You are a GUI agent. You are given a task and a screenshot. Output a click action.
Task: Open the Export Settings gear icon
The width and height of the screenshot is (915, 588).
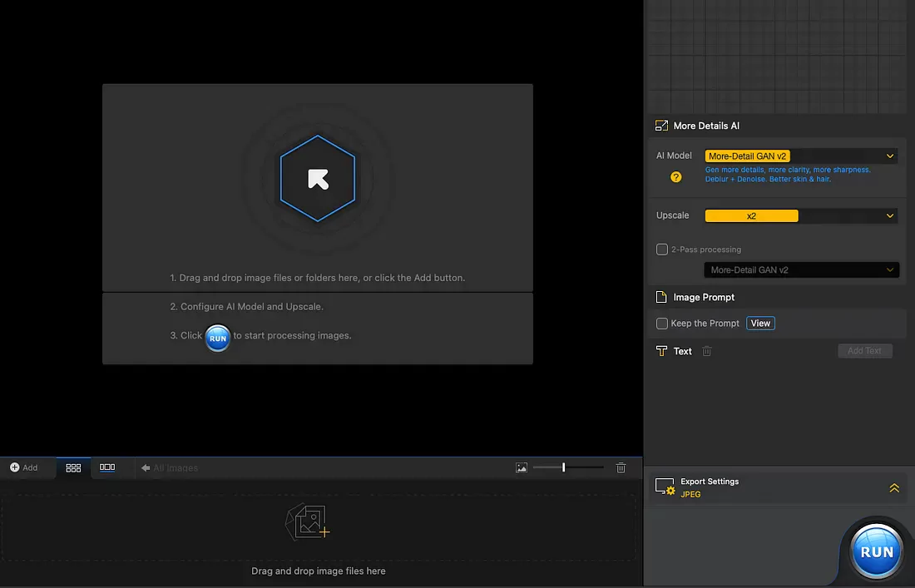(665, 487)
